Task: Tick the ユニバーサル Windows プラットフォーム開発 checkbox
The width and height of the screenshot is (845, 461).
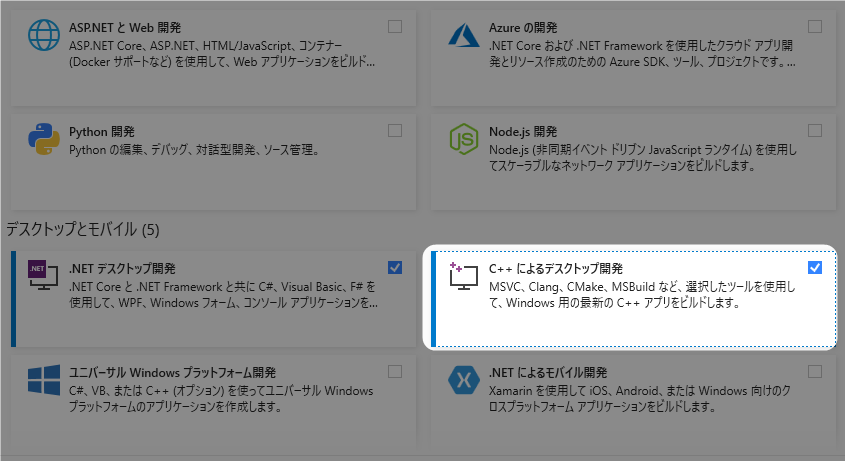Action: [395, 371]
